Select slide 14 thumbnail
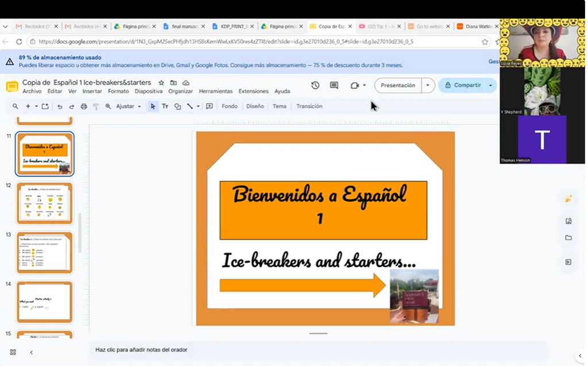Viewport: 588px width, 366px height. [45, 302]
